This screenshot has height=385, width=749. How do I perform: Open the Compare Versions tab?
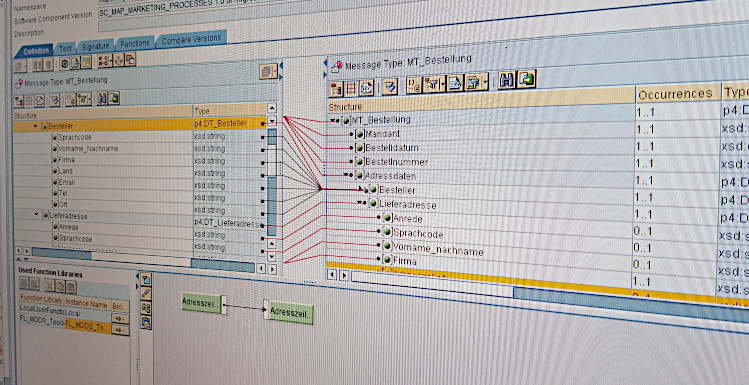[192, 39]
